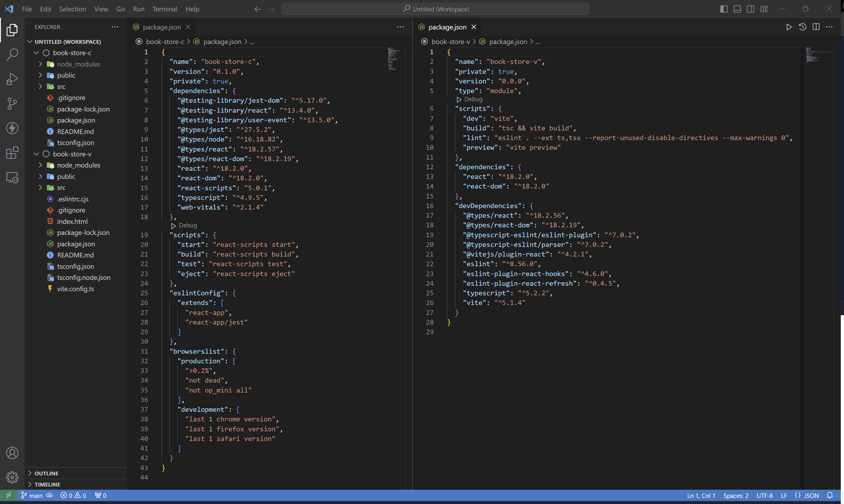Open errors and warnings problems indicator
Screen dimensions: 844x504
click(x=73, y=495)
